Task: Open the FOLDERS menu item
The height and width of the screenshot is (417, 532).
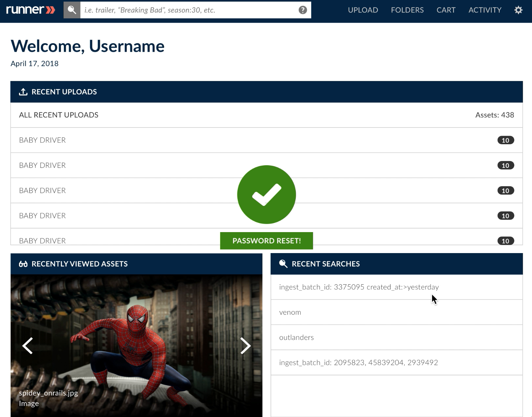Action: (407, 10)
